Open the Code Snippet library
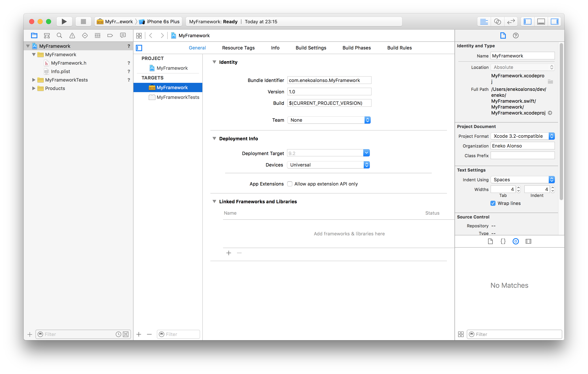The height and width of the screenshot is (374, 588). [x=503, y=241]
